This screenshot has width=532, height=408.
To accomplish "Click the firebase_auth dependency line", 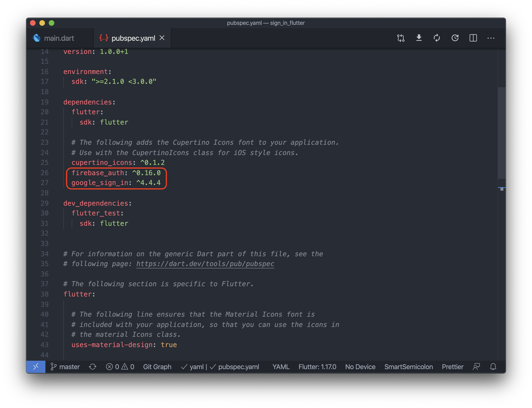I will 116,173.
